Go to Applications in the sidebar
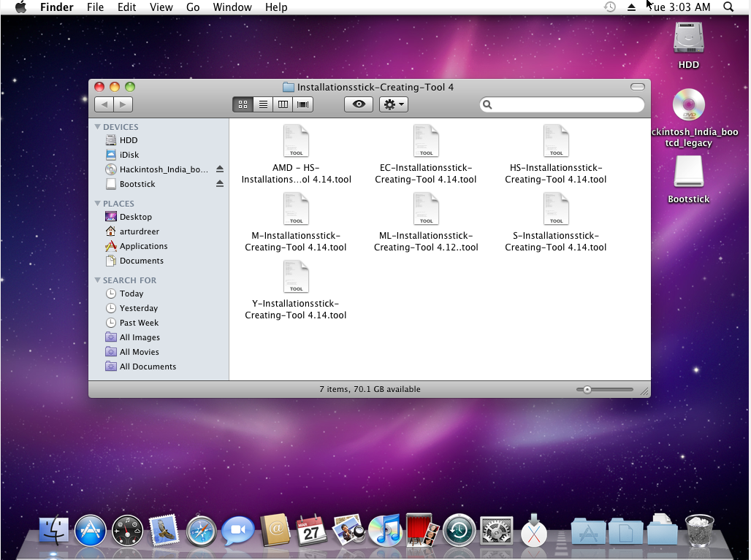 click(143, 246)
